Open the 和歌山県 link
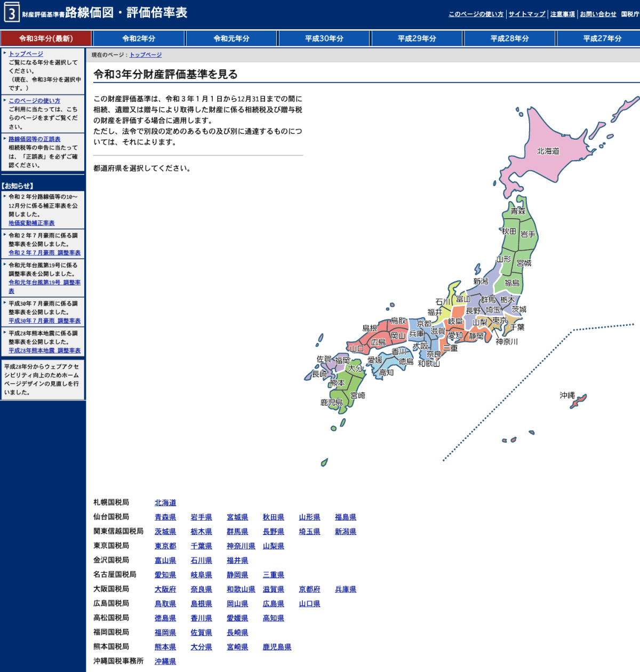The width and height of the screenshot is (640, 672). pyautogui.click(x=241, y=589)
